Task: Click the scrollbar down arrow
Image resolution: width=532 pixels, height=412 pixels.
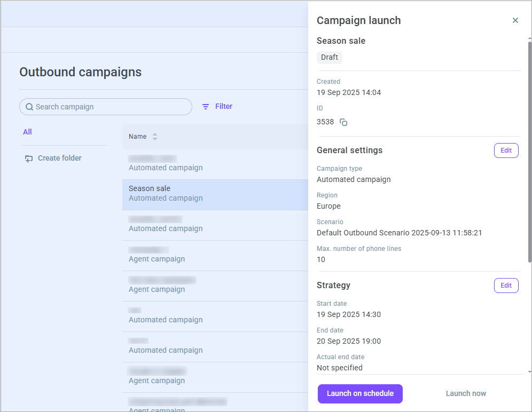Action: 530,372
